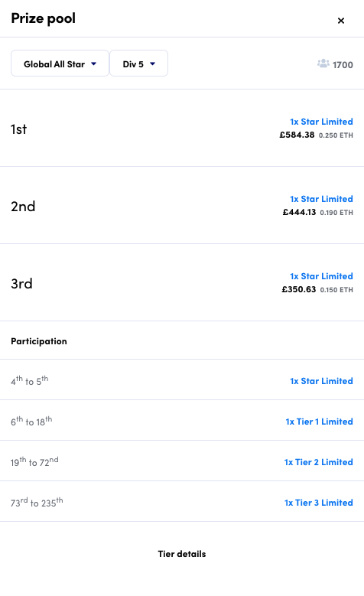Open the Global All Star dropdown

(60, 63)
